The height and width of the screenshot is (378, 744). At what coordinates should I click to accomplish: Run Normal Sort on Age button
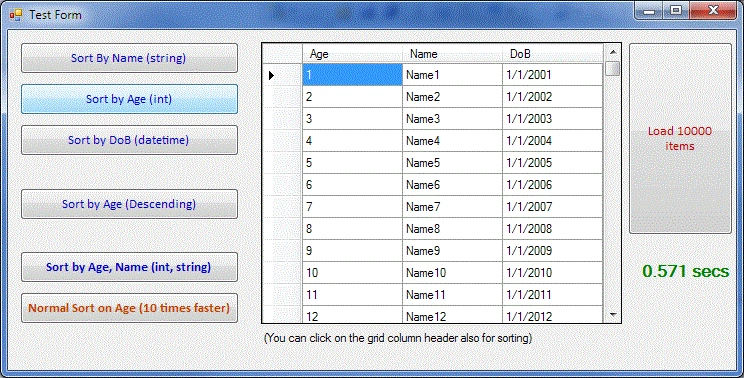pos(129,308)
